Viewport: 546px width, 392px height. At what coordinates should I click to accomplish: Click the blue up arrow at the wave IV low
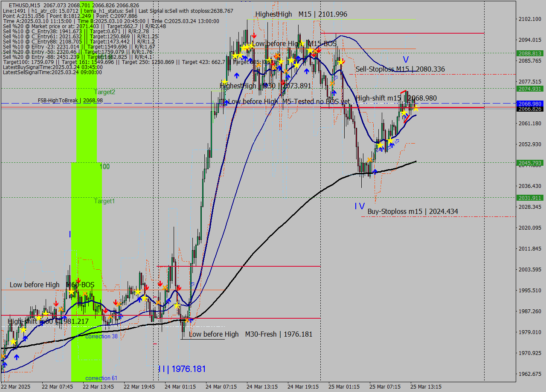[x=375, y=171]
